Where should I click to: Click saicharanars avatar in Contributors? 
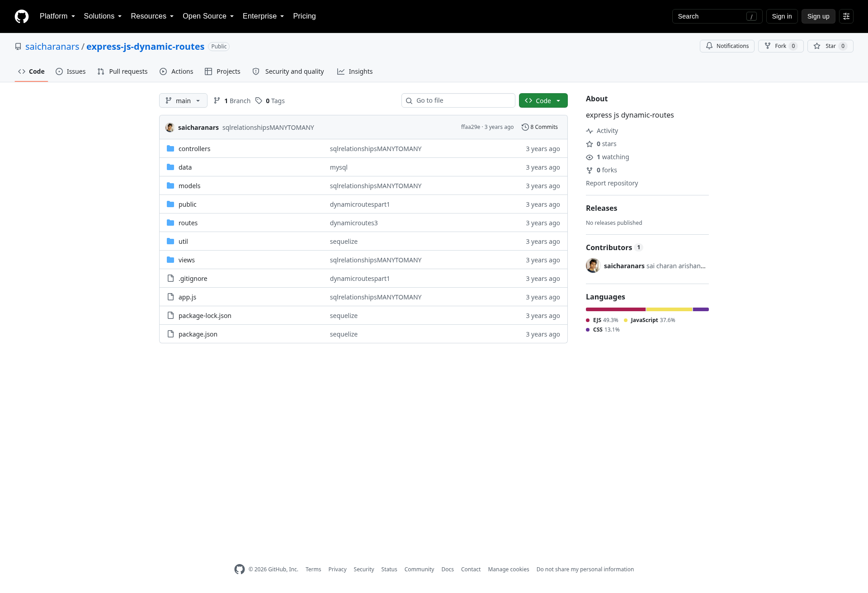coord(593,266)
